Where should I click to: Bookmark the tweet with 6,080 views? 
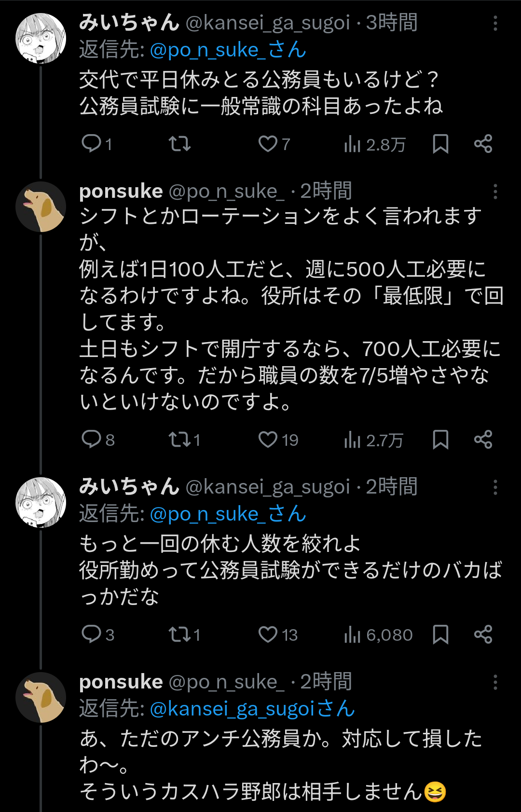440,634
